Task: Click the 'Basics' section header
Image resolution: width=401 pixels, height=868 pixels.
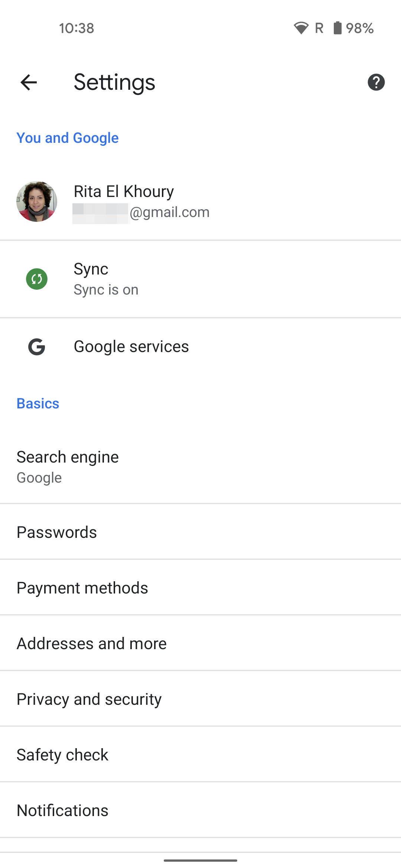Action: click(x=38, y=403)
